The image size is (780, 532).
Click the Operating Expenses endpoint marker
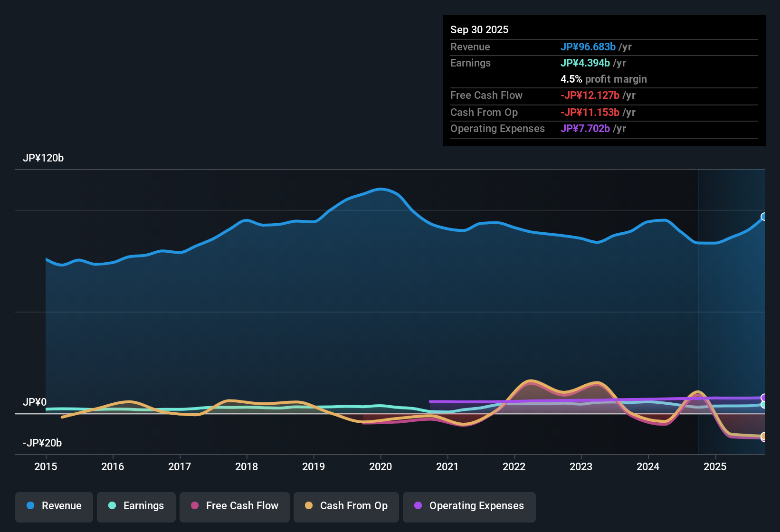[764, 398]
